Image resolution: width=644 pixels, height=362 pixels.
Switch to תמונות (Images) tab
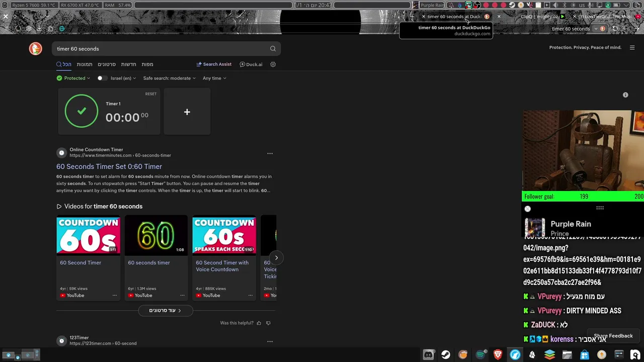tap(85, 64)
